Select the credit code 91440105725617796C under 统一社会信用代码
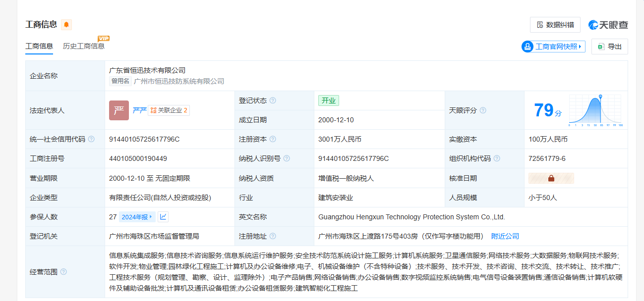 (144, 139)
